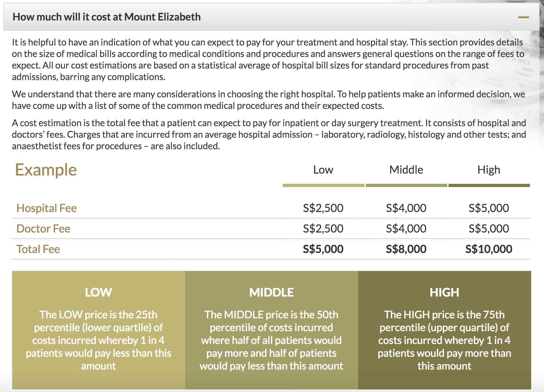The height and width of the screenshot is (392, 544).
Task: Click the Middle Doctor Fee value S$4,000
Action: coord(406,229)
